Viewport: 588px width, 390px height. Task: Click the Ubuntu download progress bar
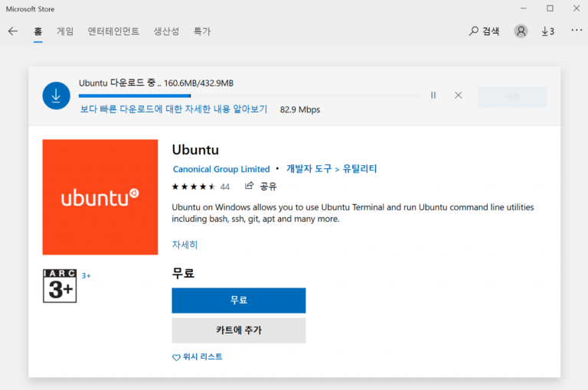250,96
